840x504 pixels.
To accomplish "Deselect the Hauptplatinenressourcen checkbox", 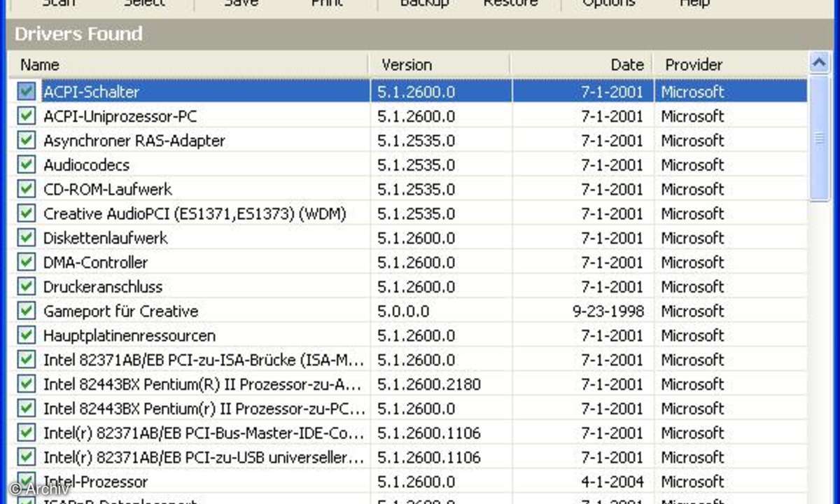I will [x=27, y=335].
